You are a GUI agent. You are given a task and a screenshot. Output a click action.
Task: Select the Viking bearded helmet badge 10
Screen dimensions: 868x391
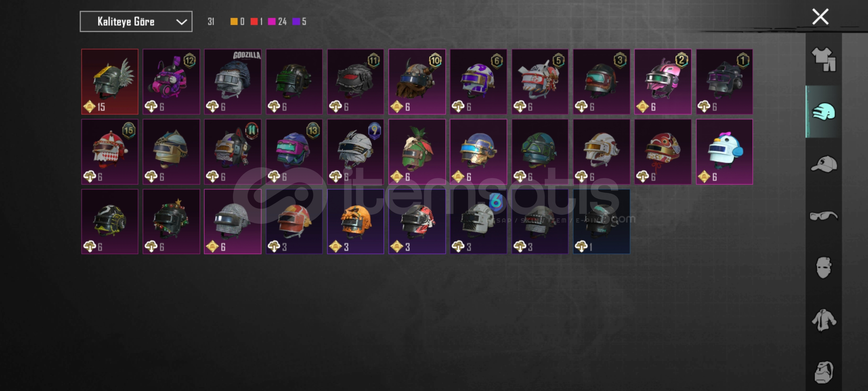point(417,82)
